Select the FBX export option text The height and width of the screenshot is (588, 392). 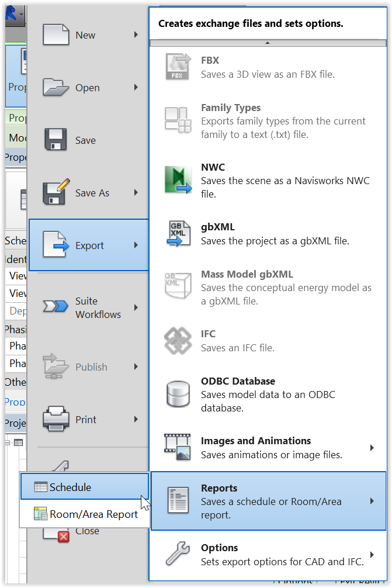coord(268,67)
